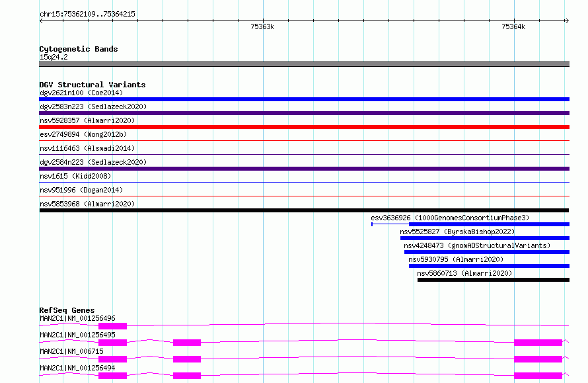Image resolution: width=588 pixels, height=383 pixels.
Task: Click the MAN2C1|NM_006715 transcript label
Action: pyautogui.click(x=71, y=351)
